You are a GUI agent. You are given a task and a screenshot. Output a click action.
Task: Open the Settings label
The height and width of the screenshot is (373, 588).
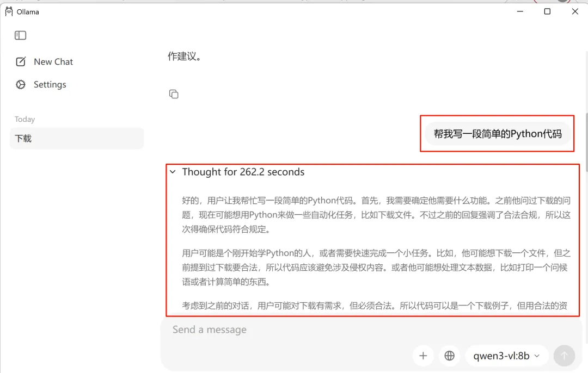coord(50,85)
